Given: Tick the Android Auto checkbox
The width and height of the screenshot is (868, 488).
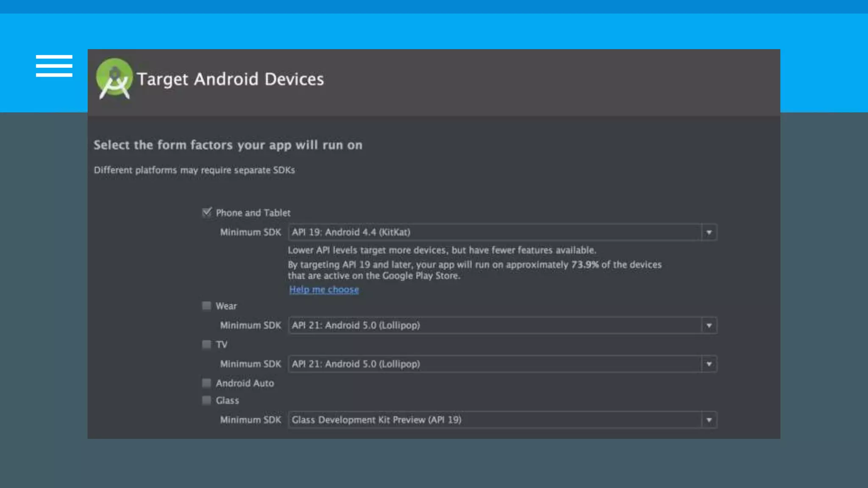Looking at the screenshot, I should 206,383.
